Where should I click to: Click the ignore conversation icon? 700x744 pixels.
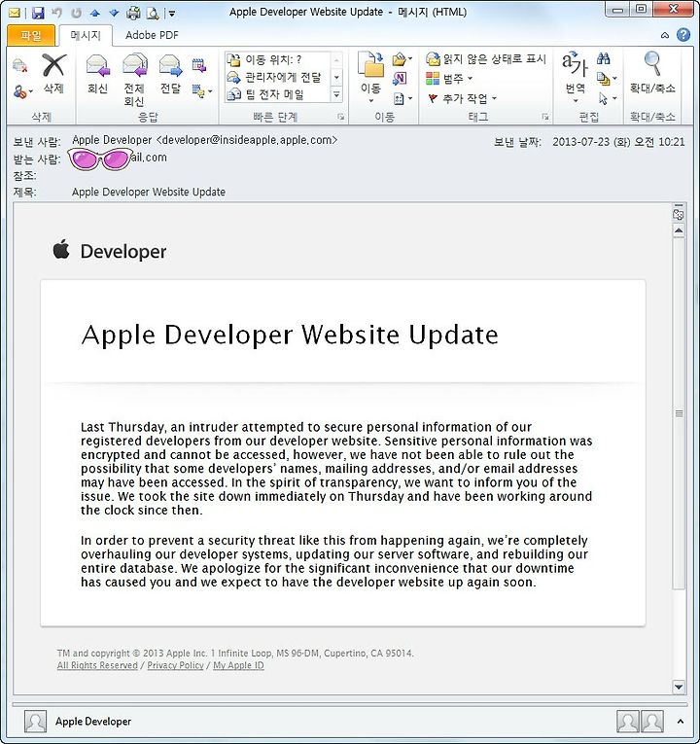19,65
